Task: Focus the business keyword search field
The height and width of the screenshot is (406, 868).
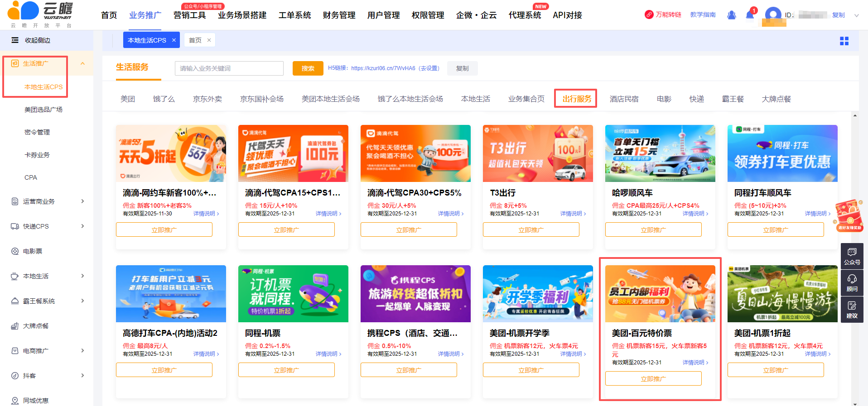Action: pyautogui.click(x=229, y=68)
